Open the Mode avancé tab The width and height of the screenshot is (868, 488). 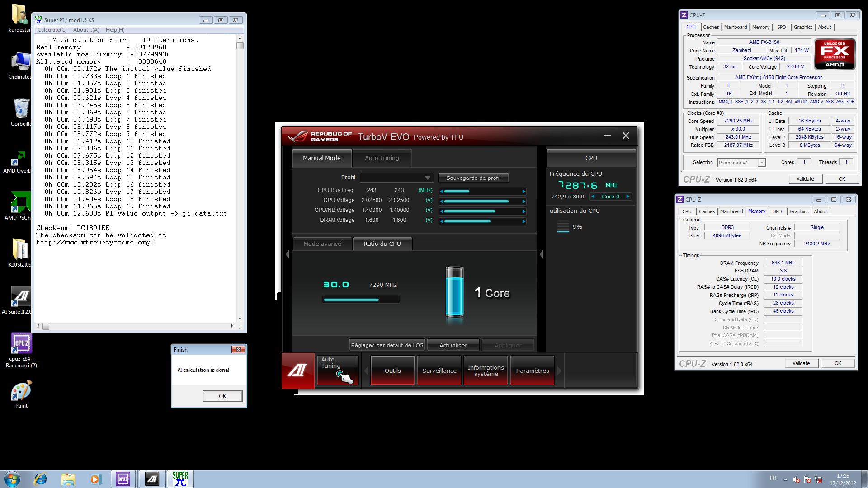(322, 244)
